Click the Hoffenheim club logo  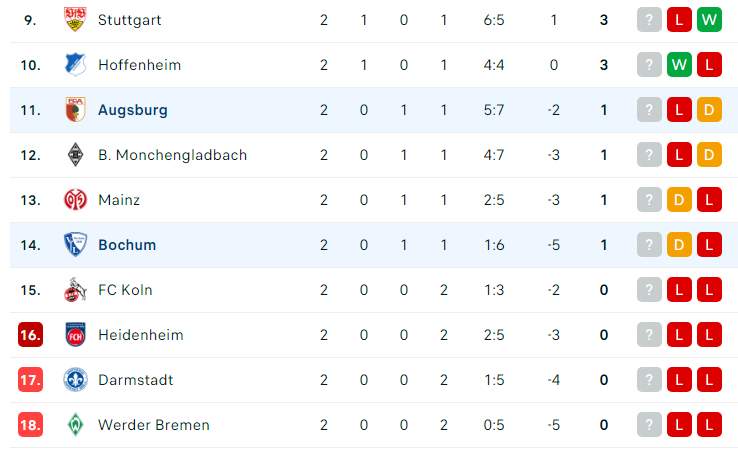coord(75,64)
